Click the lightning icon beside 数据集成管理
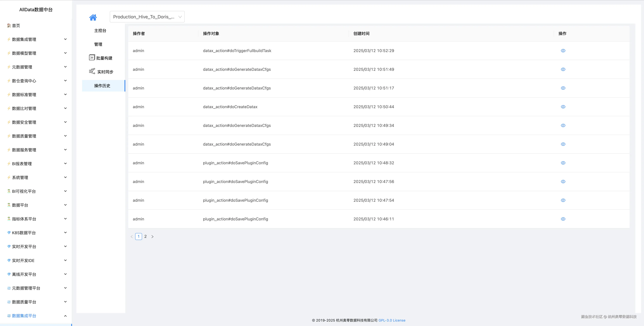Viewport: 644px width, 326px height. point(9,39)
